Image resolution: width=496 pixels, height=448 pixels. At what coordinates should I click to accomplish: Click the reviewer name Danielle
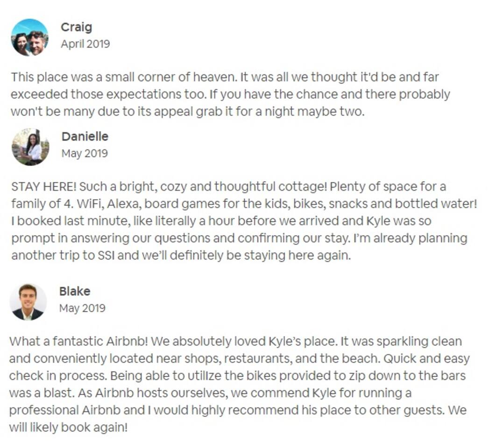coord(85,136)
